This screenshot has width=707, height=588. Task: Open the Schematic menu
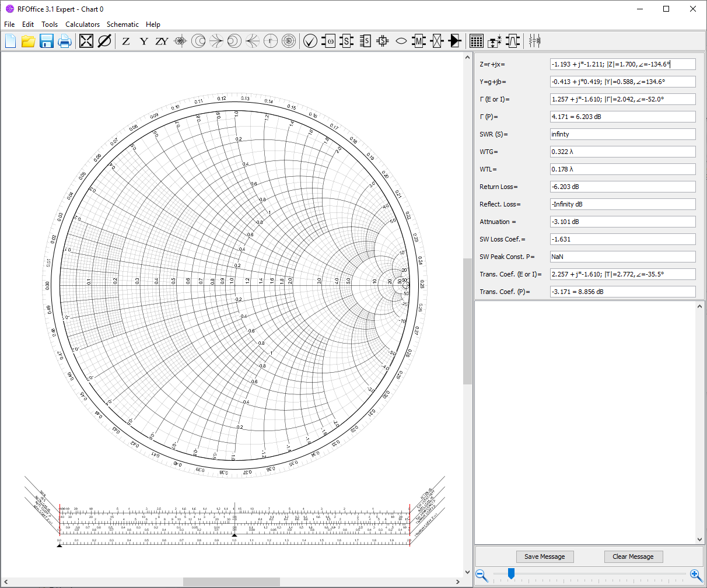123,24
